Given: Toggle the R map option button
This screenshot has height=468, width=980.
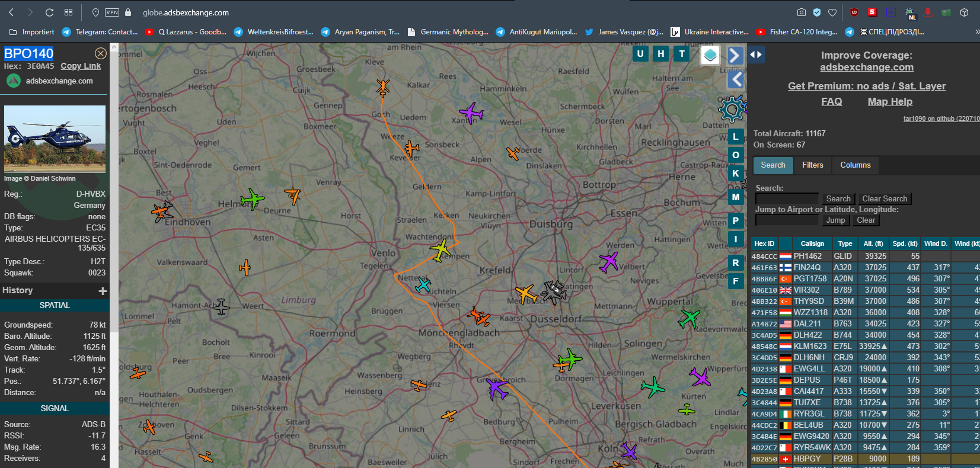Looking at the screenshot, I should click(x=736, y=263).
